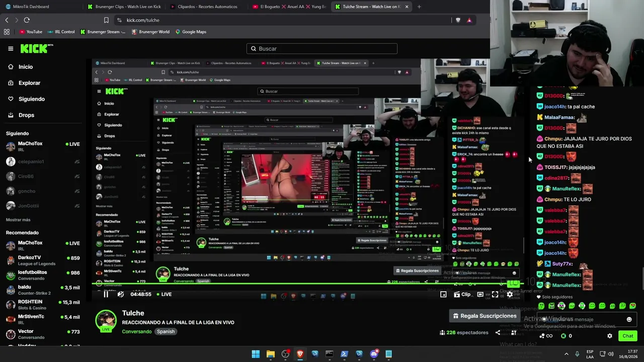Open the IRL Control bookmark
Image resolution: width=644 pixels, height=362 pixels.
tap(61, 32)
